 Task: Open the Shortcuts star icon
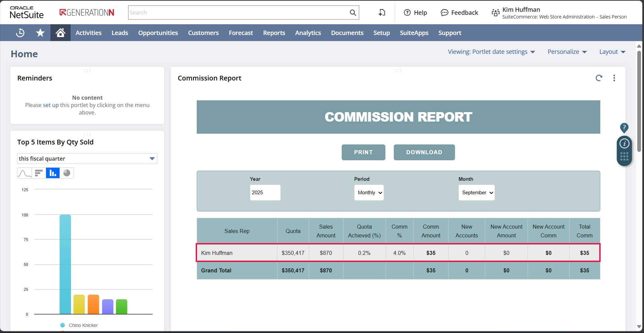click(40, 33)
